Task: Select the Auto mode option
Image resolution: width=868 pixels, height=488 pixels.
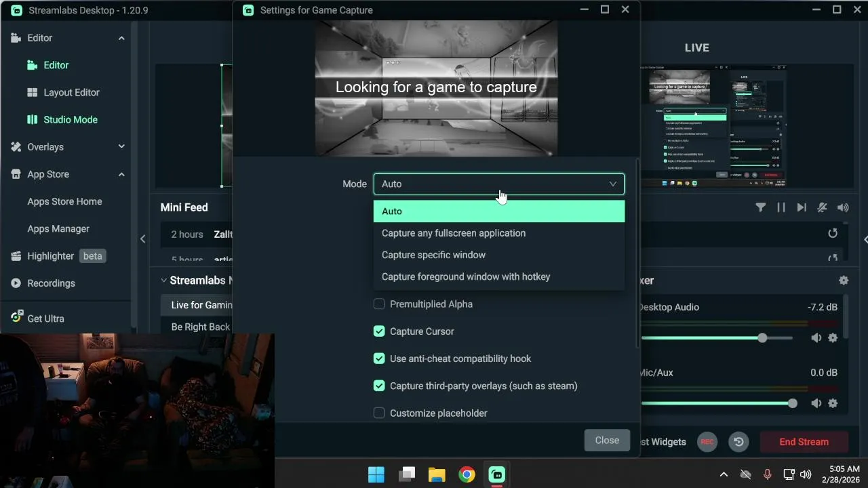Action: click(x=498, y=211)
